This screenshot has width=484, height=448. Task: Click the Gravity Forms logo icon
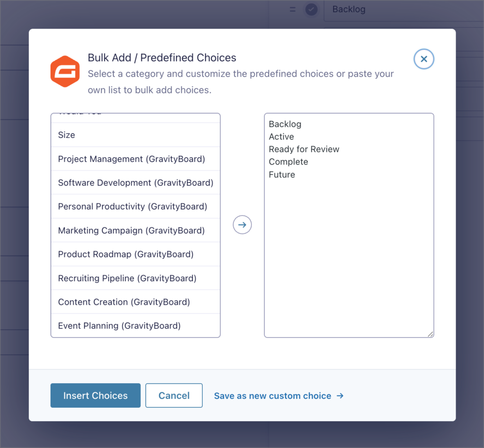65,71
